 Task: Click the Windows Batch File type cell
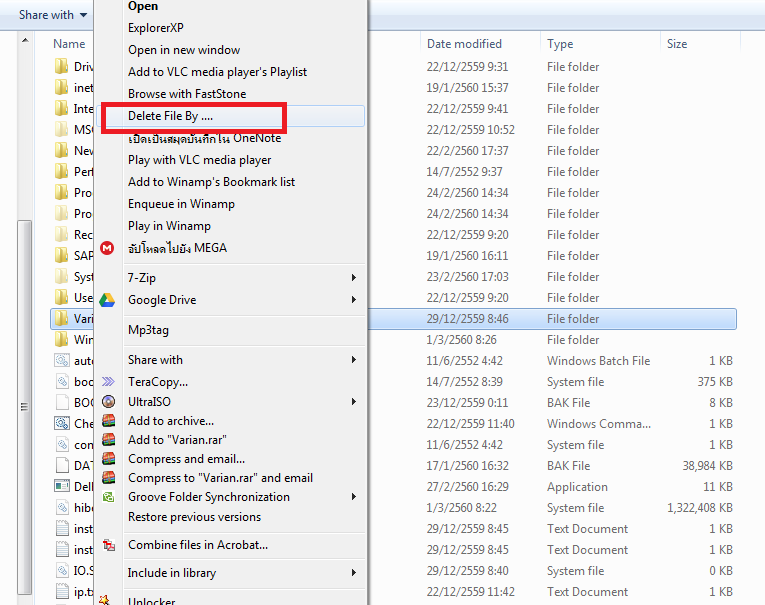(598, 361)
